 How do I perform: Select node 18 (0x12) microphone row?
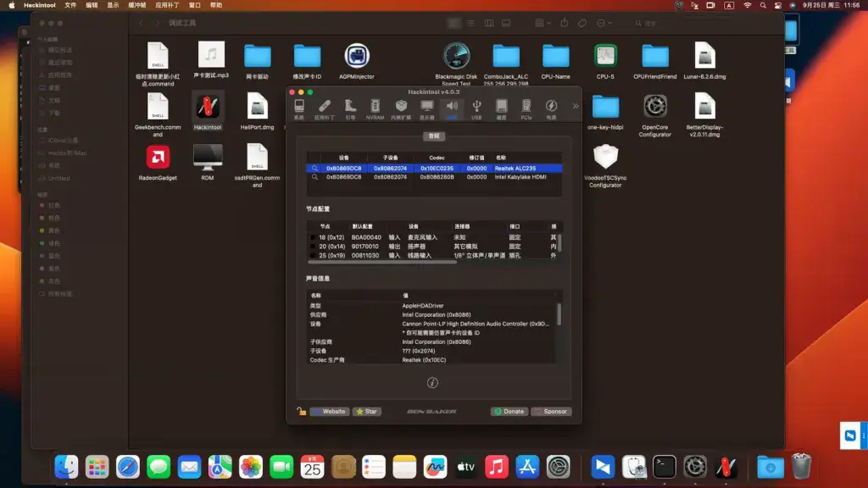(x=433, y=237)
